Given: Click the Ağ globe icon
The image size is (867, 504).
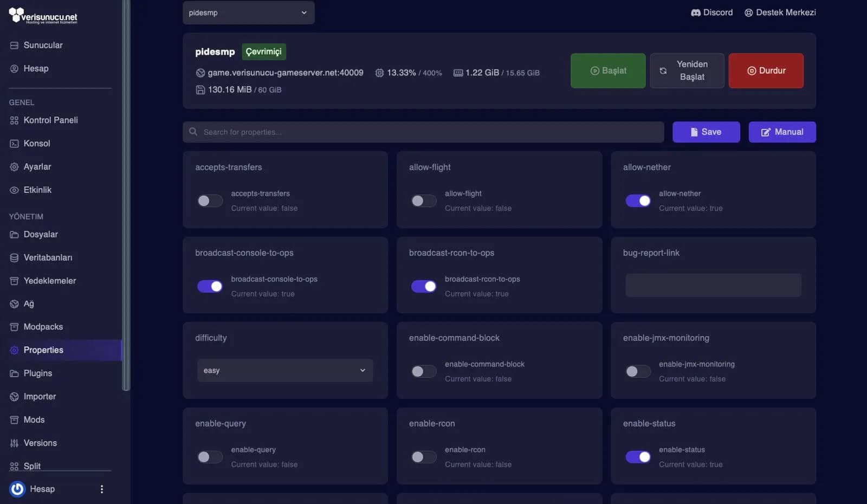Looking at the screenshot, I should pos(14,304).
